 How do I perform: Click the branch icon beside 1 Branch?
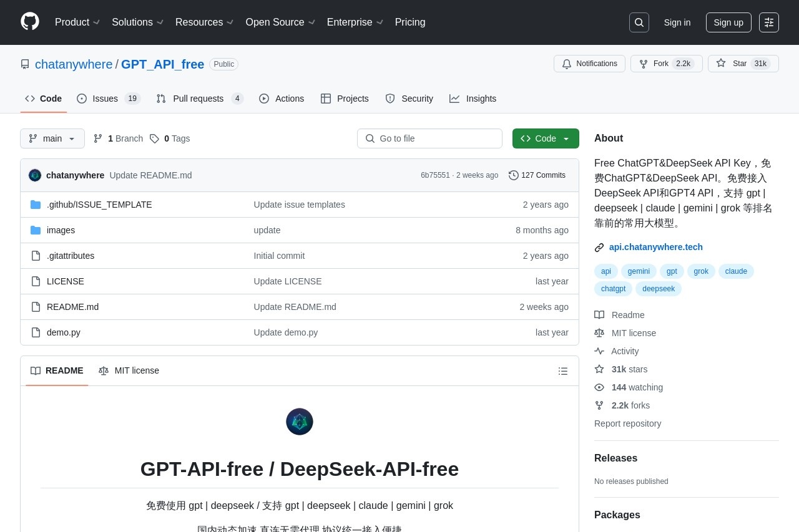[98, 138]
